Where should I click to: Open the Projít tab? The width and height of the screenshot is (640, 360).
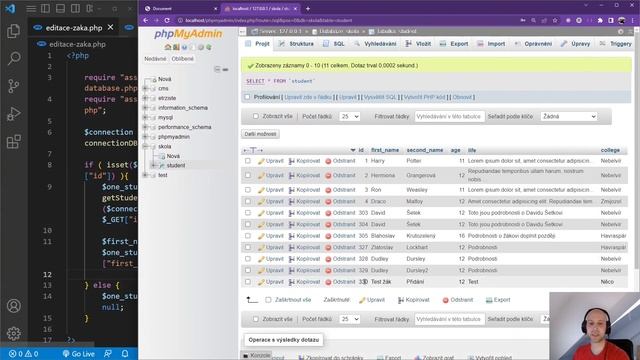258,44
